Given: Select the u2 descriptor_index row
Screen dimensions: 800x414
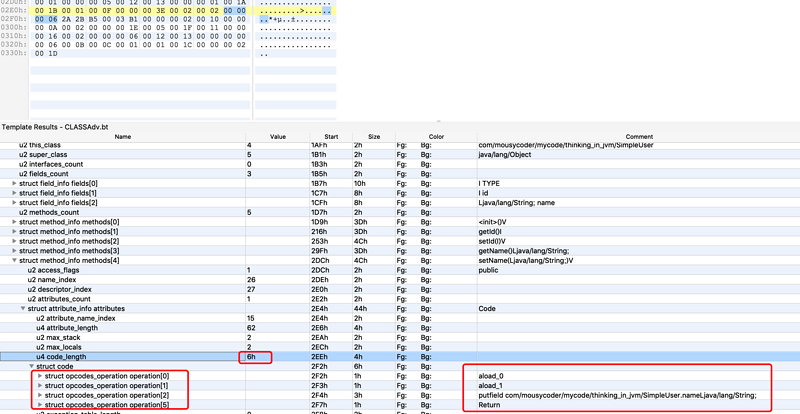Looking at the screenshot, I should pyautogui.click(x=400, y=289).
